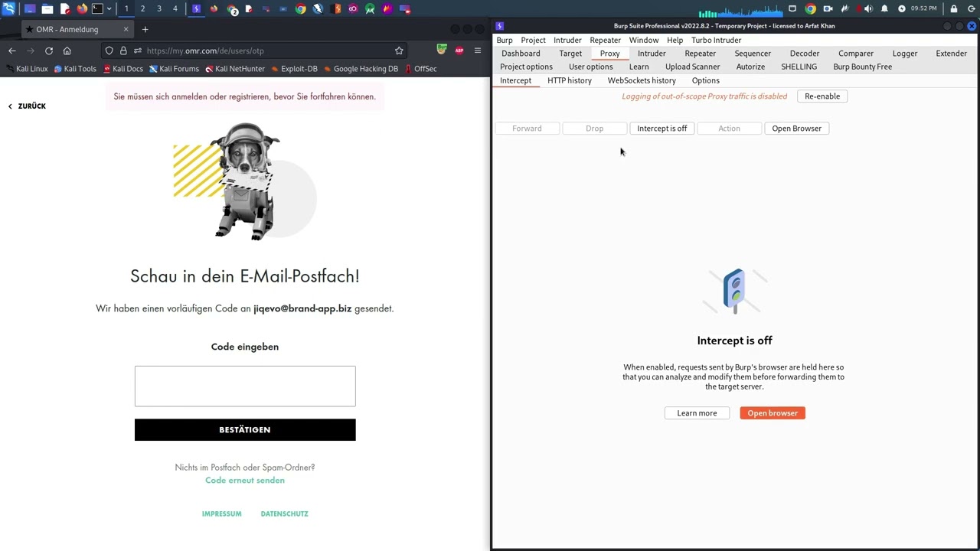980x551 pixels.
Task: Click the system clock showing 09:52 PM
Action: (923, 9)
